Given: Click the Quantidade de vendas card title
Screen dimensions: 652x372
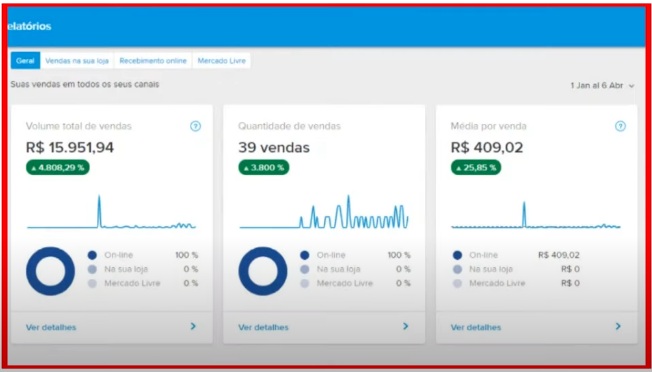Looking at the screenshot, I should point(289,126).
